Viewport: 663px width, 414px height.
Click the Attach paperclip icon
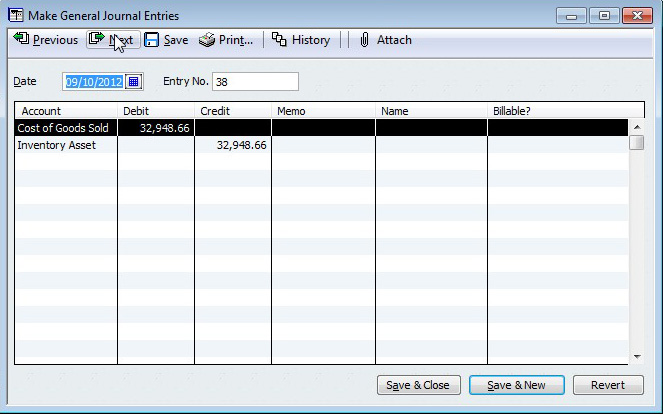pyautogui.click(x=364, y=40)
